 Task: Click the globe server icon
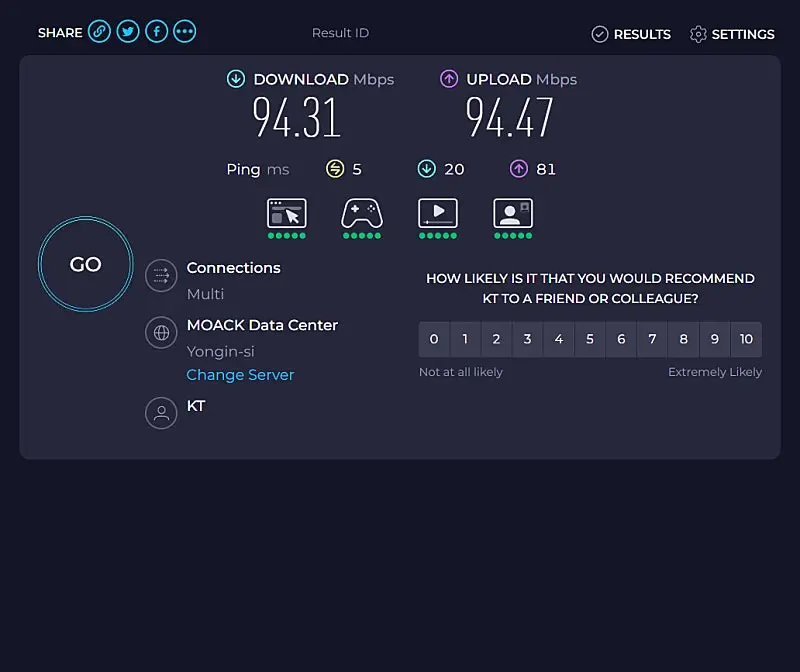coord(161,333)
